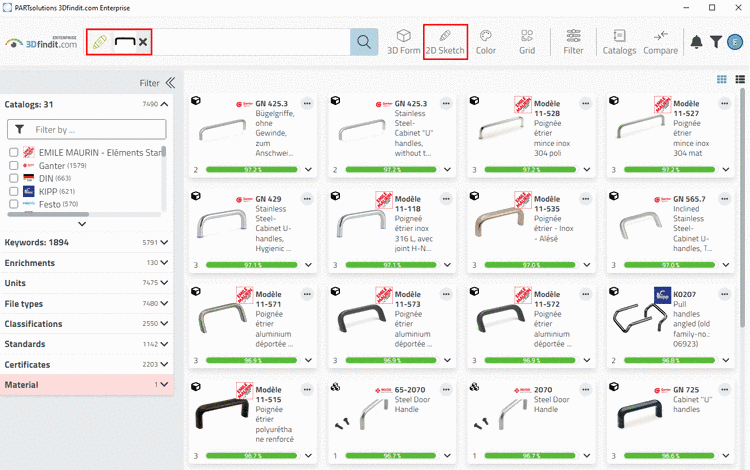This screenshot has height=470, width=750.
Task: Open the Modèle 11-571 handle thumbnail
Action: [x=222, y=319]
